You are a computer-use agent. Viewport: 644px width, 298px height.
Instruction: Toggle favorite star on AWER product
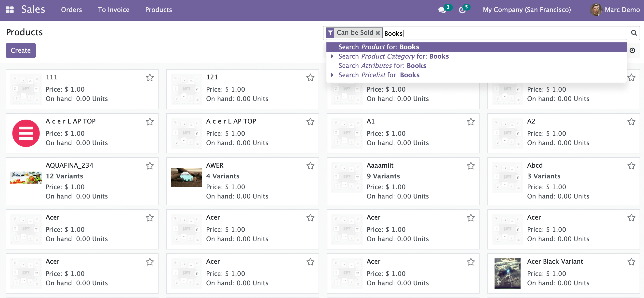[x=310, y=166]
